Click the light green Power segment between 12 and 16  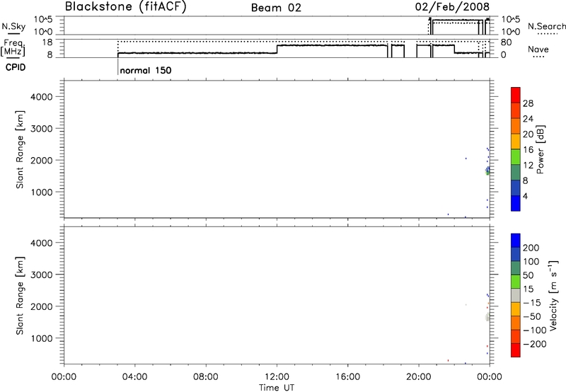pos(516,156)
